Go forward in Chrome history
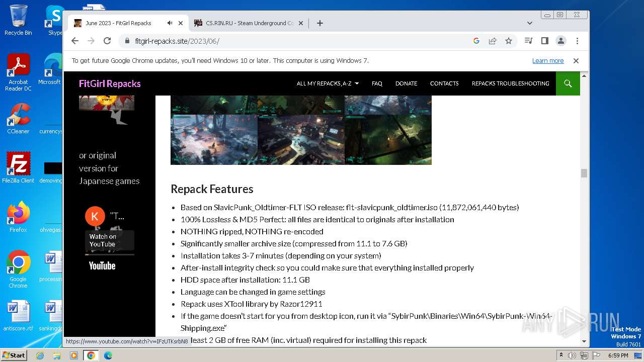The height and width of the screenshot is (362, 644). tap(91, 41)
